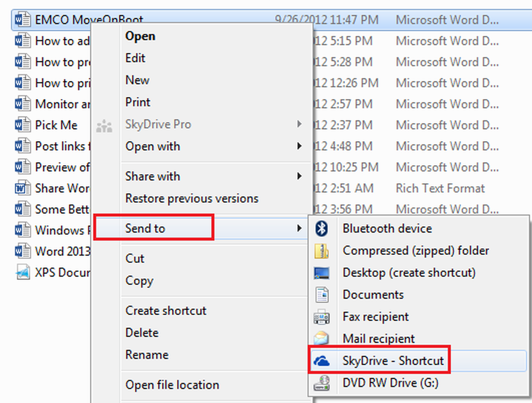This screenshot has width=532, height=403.
Task: Click the Word icon next to Monitor file
Action: tap(23, 104)
